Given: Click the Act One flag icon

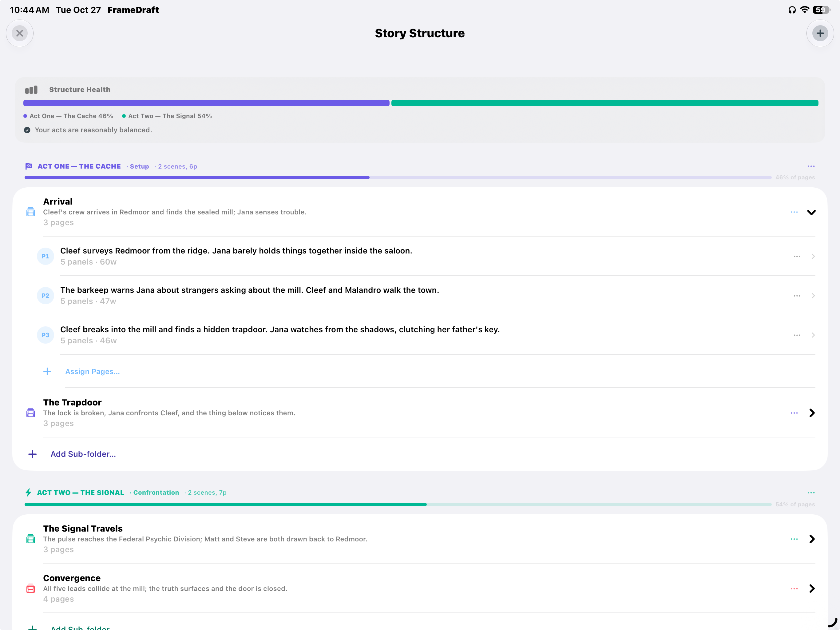Looking at the screenshot, I should click(29, 166).
